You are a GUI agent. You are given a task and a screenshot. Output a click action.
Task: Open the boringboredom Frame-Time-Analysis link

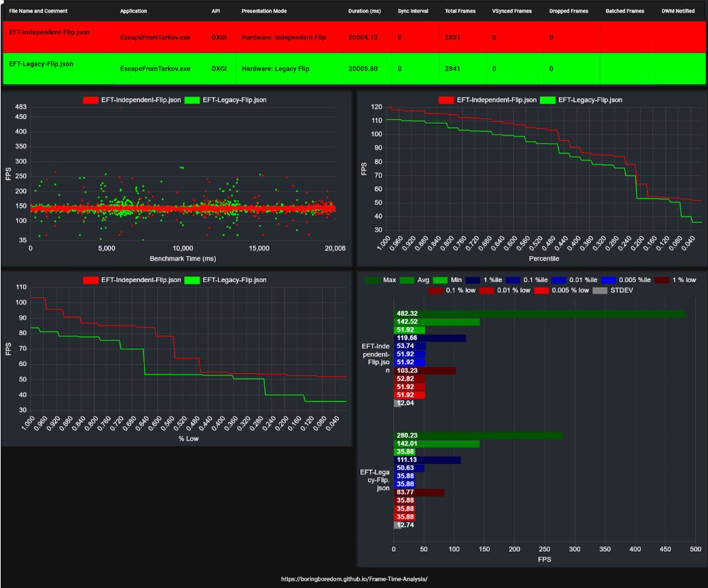point(354,579)
